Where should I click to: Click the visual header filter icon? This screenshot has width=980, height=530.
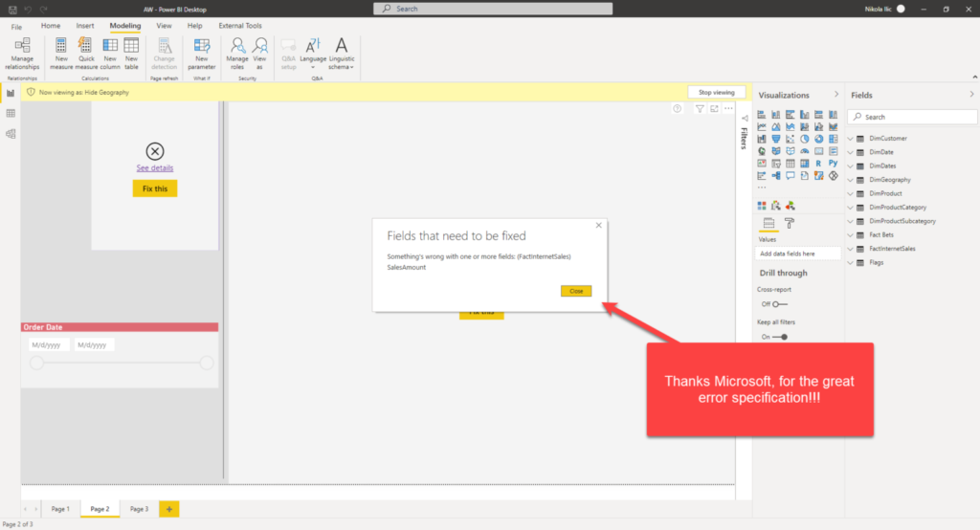[x=700, y=109]
